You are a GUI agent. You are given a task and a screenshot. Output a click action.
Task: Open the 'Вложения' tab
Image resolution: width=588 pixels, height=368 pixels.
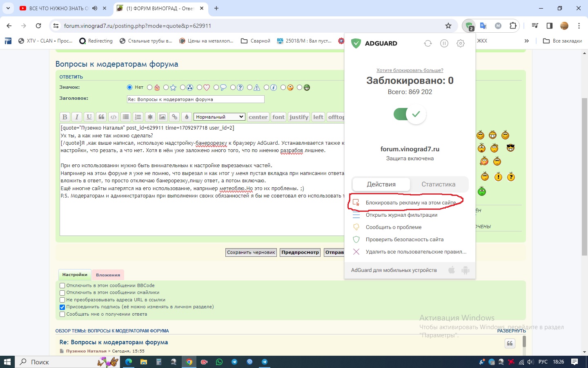tap(108, 275)
